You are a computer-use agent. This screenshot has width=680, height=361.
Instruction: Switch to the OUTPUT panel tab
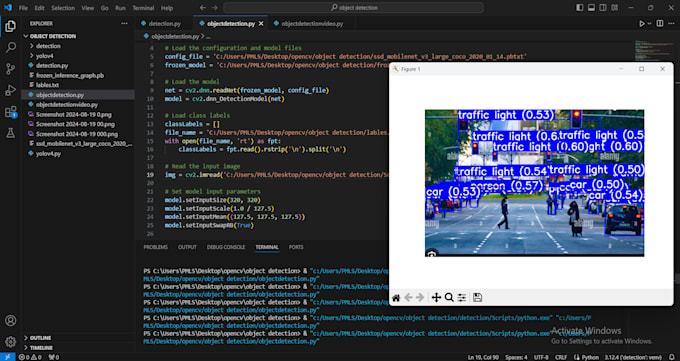point(187,247)
